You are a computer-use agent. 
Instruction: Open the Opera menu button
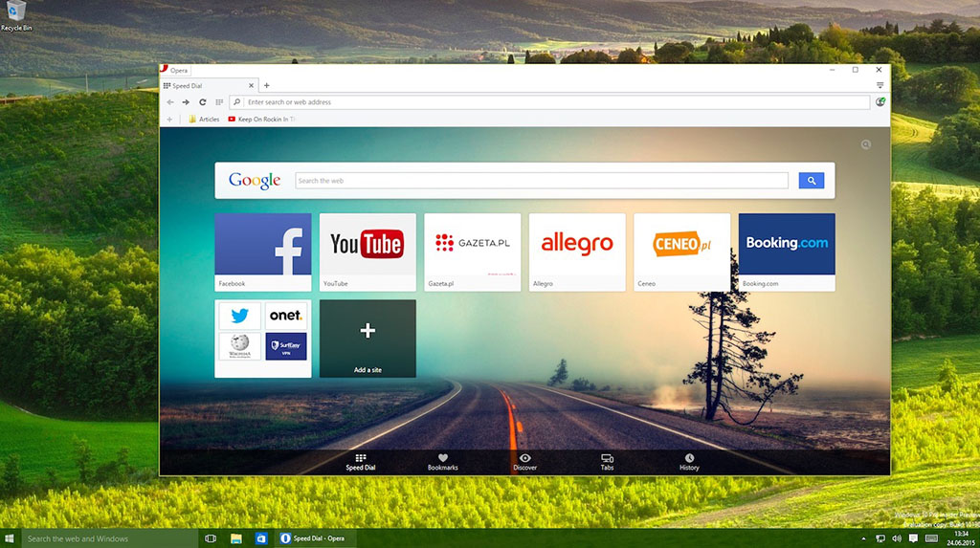(x=174, y=70)
